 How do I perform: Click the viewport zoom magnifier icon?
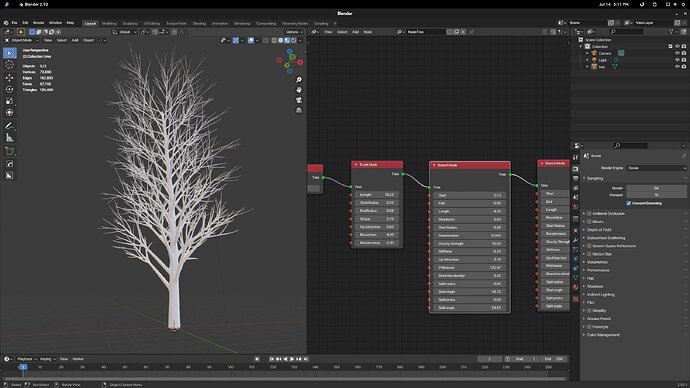point(299,80)
